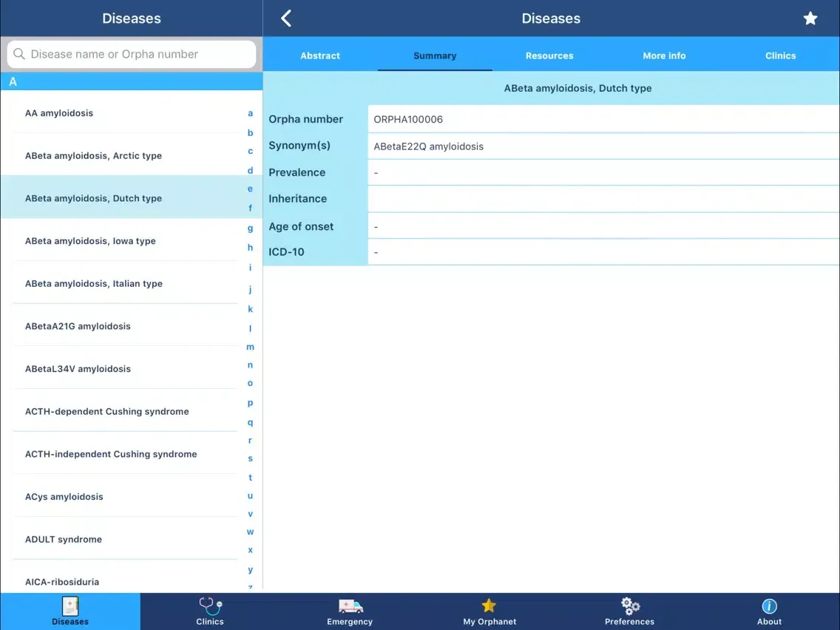
Task: Open the Clinics tab at top
Action: (x=780, y=55)
